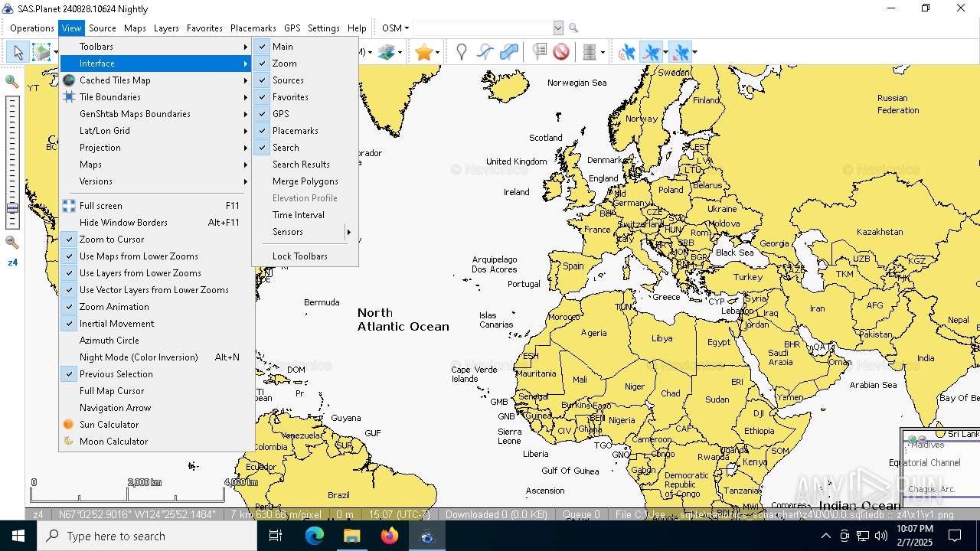Select the add polygon tool
The height and width of the screenshot is (551, 980).
coord(509,52)
